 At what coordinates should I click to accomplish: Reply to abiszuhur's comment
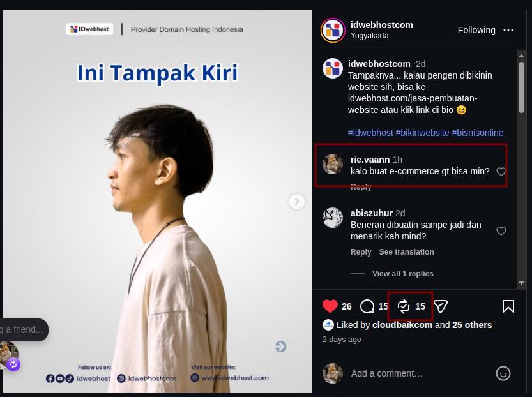(x=361, y=252)
